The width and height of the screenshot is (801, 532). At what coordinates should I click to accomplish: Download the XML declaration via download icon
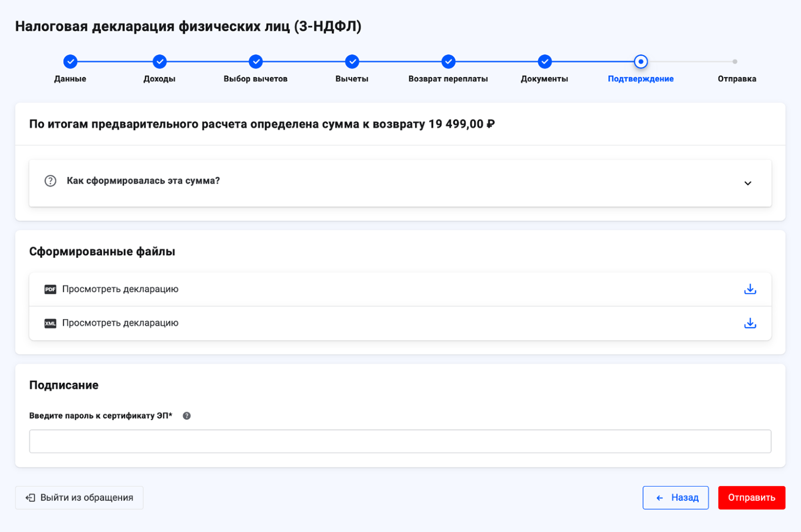[x=750, y=323]
